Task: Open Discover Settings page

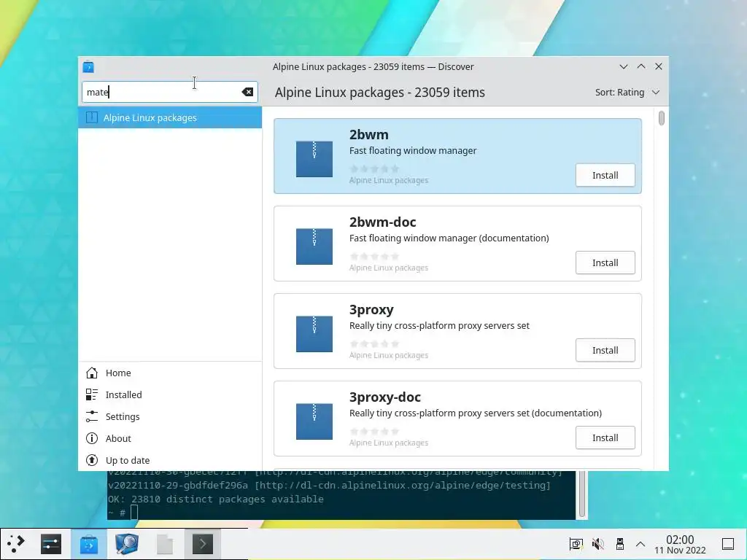Action: tap(170, 416)
